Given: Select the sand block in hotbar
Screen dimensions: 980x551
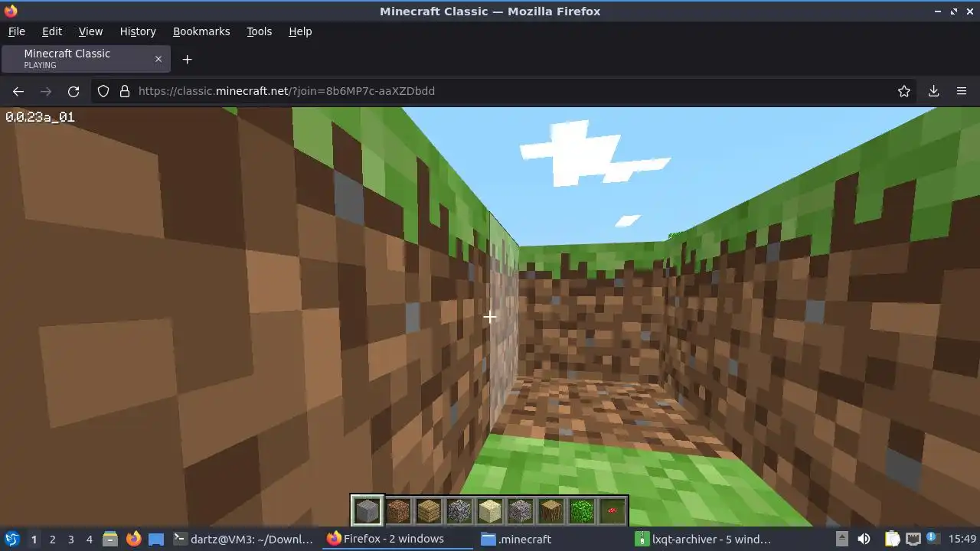Looking at the screenshot, I should pos(490,510).
